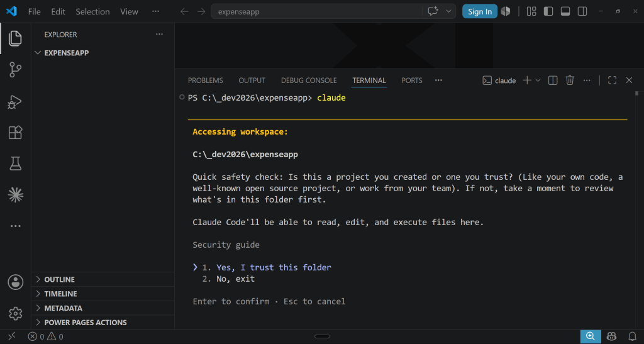Open the new terminal launch profile dropdown
The width and height of the screenshot is (644, 344).
click(538, 80)
